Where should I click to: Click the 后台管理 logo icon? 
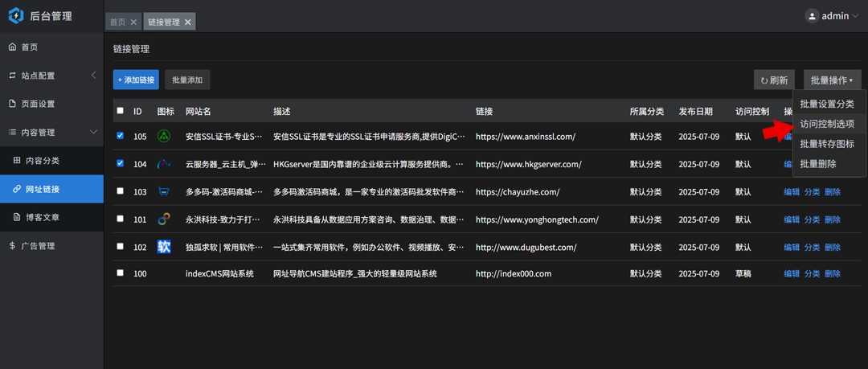[16, 15]
